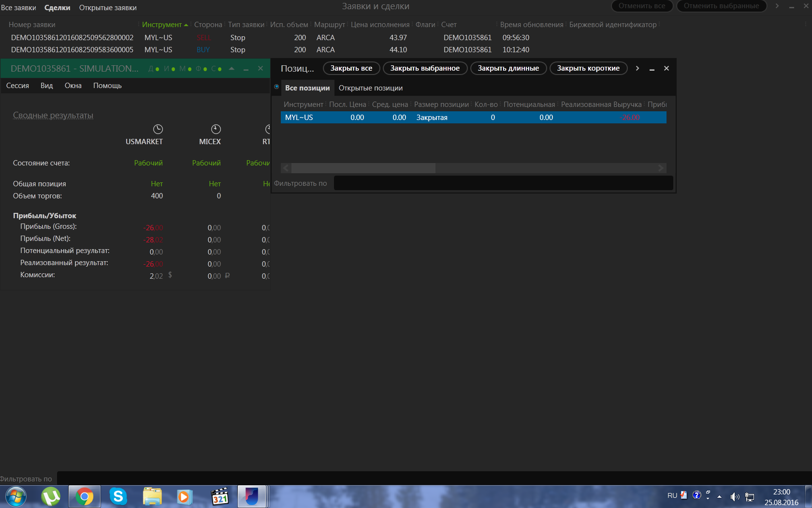This screenshot has height=508, width=812.
Task: Open the Окна menu
Action: point(73,86)
